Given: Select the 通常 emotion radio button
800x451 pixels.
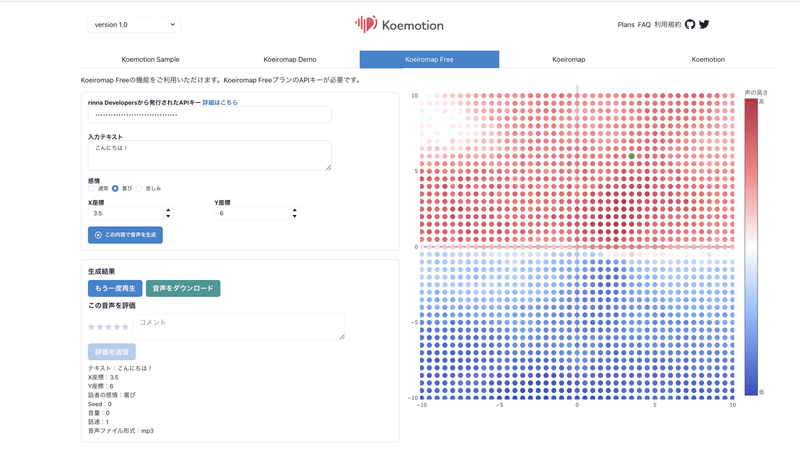Looking at the screenshot, I should point(92,188).
